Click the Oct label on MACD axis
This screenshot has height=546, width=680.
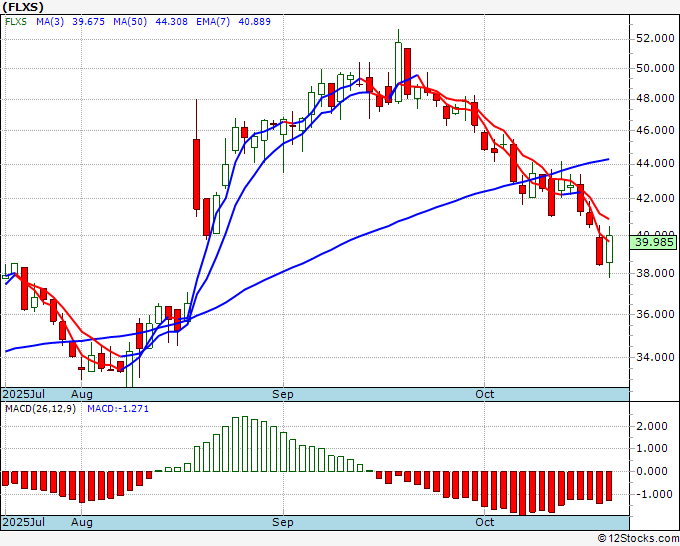[x=484, y=522]
